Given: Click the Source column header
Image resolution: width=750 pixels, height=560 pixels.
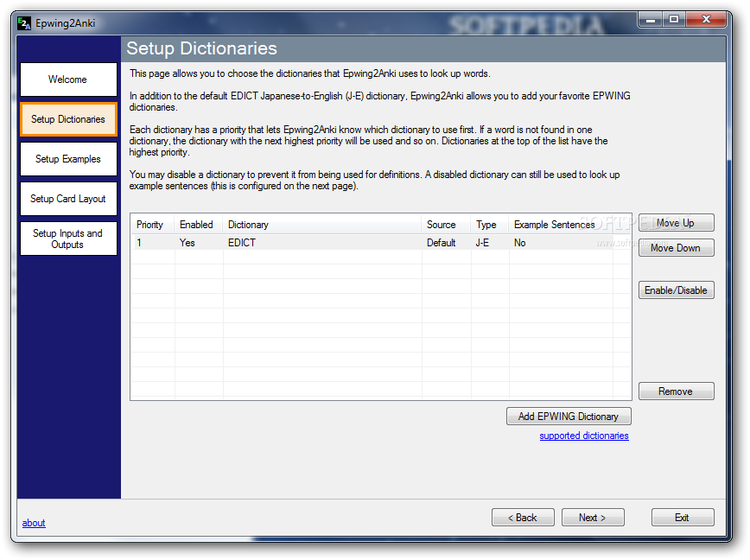Looking at the screenshot, I should click(446, 225).
